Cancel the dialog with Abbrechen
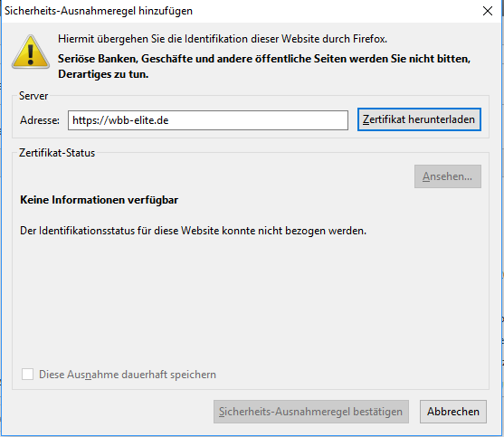Screen dimensions: 504x437 453,412
